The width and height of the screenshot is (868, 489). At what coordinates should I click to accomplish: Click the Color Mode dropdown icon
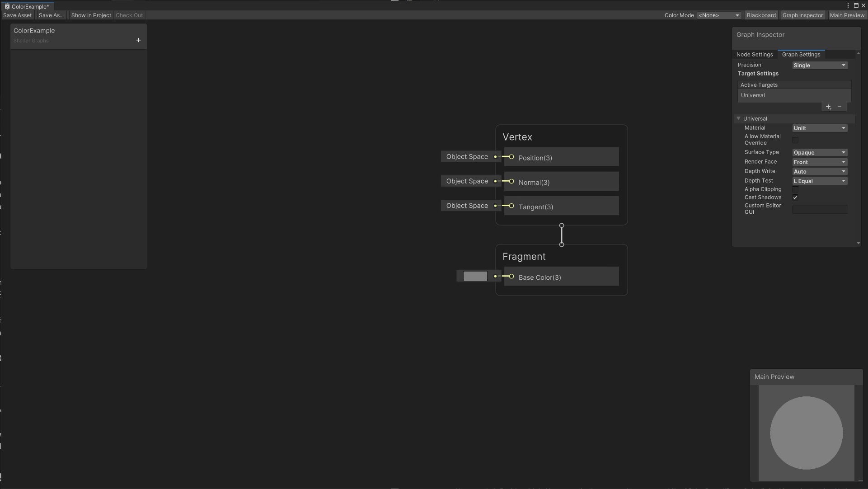pyautogui.click(x=737, y=15)
